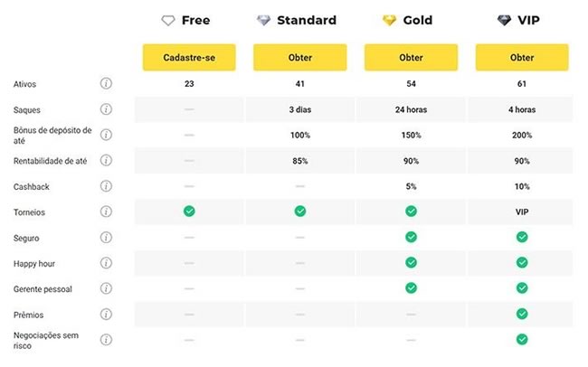Screen dimensions: 588x367
Task: Get the Gold plan with Obter
Action: click(x=411, y=57)
